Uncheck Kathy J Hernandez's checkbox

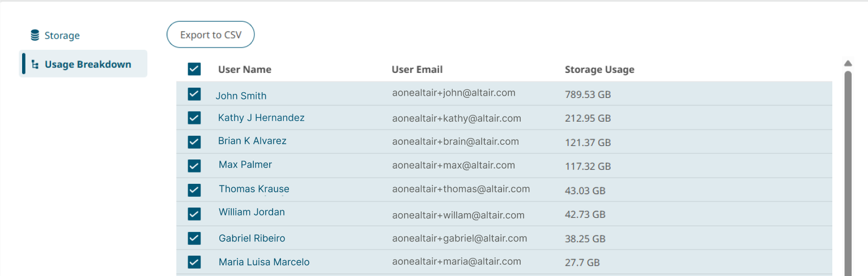[x=194, y=118]
